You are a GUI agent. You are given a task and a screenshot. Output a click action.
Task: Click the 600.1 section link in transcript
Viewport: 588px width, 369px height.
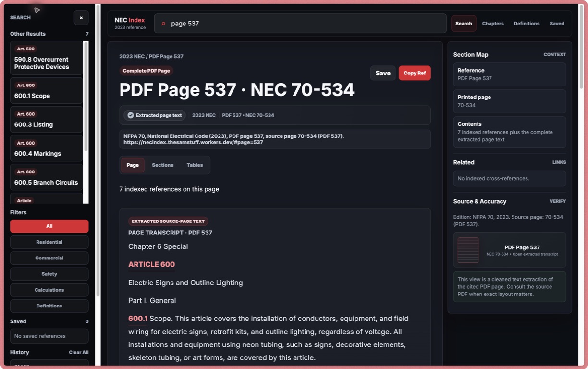click(138, 319)
